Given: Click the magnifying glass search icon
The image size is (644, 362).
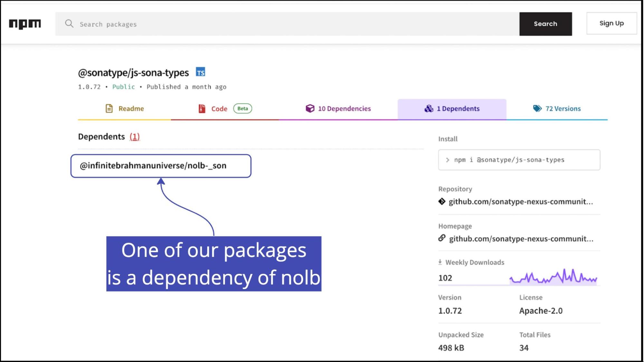Looking at the screenshot, I should 69,23.
